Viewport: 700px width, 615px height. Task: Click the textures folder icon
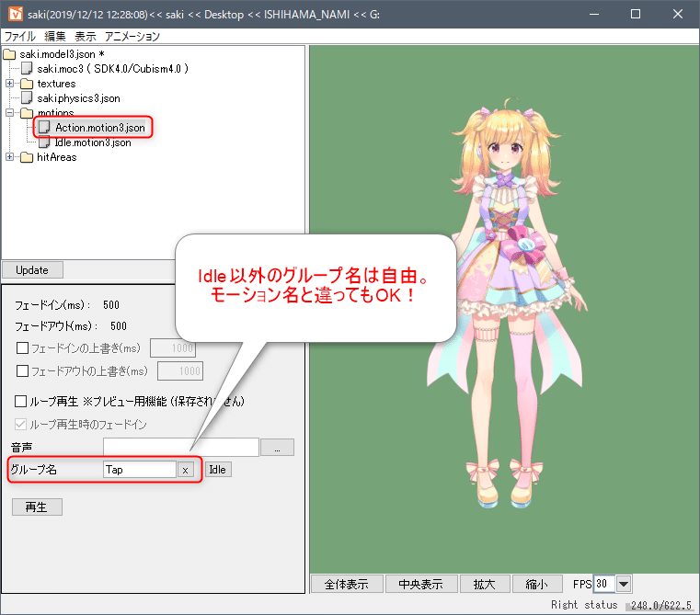[27, 84]
